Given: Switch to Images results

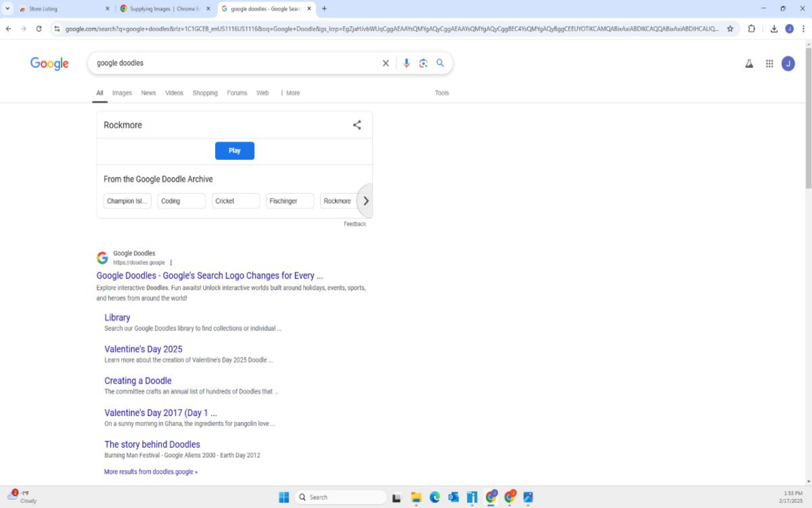Looking at the screenshot, I should click(x=122, y=93).
